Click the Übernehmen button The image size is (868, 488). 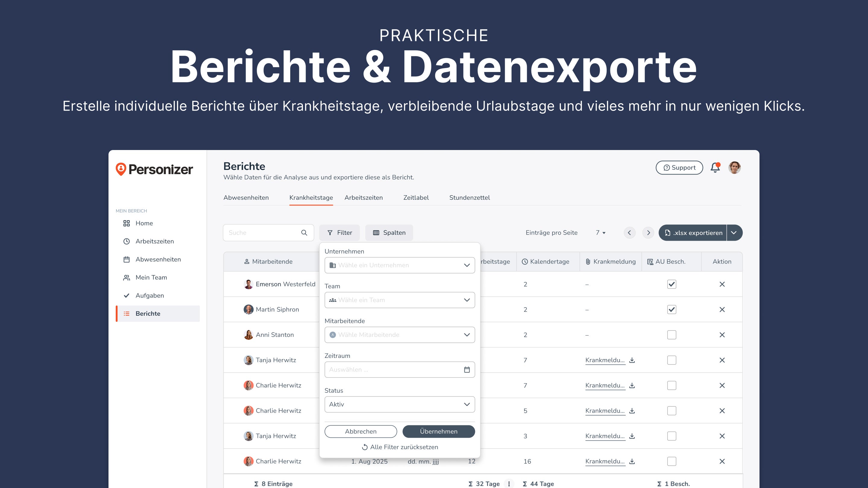pos(439,431)
